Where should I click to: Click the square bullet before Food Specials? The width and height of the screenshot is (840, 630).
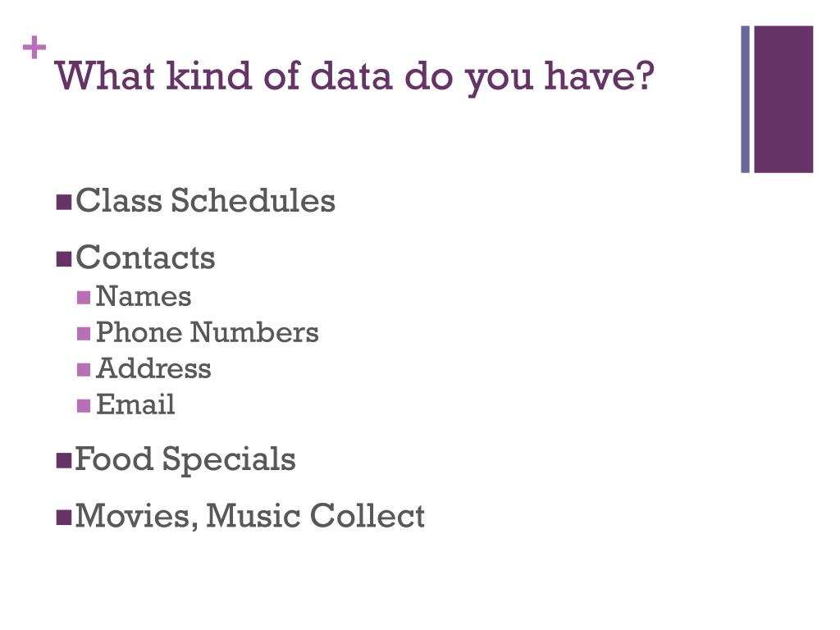[64, 461]
